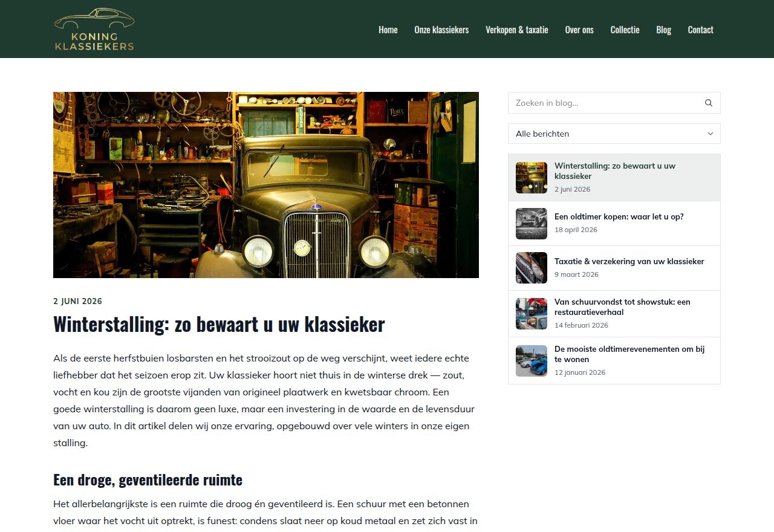This screenshot has height=532, width=774.
Task: Click the heading Een droge, geventileerde ruimte
Action: point(148,480)
